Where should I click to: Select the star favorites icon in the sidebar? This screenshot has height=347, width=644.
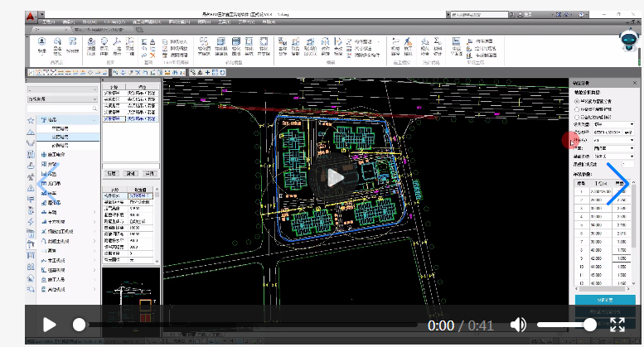31,121
